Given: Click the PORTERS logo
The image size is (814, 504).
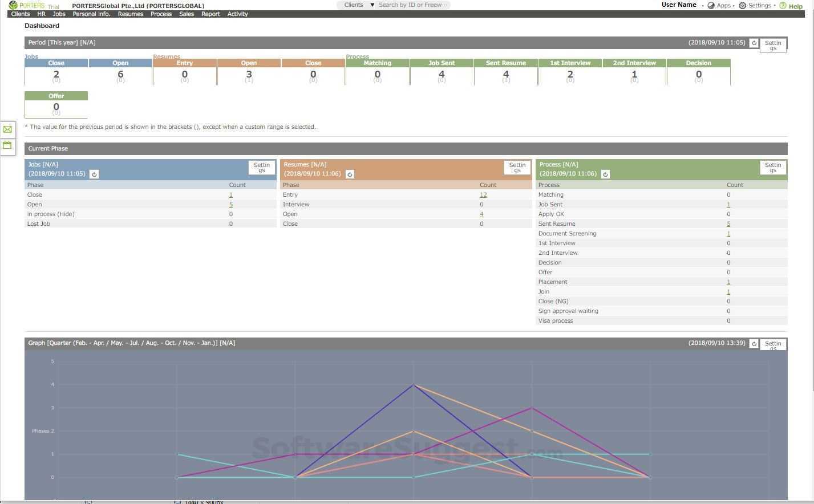Looking at the screenshot, I should [26, 5].
